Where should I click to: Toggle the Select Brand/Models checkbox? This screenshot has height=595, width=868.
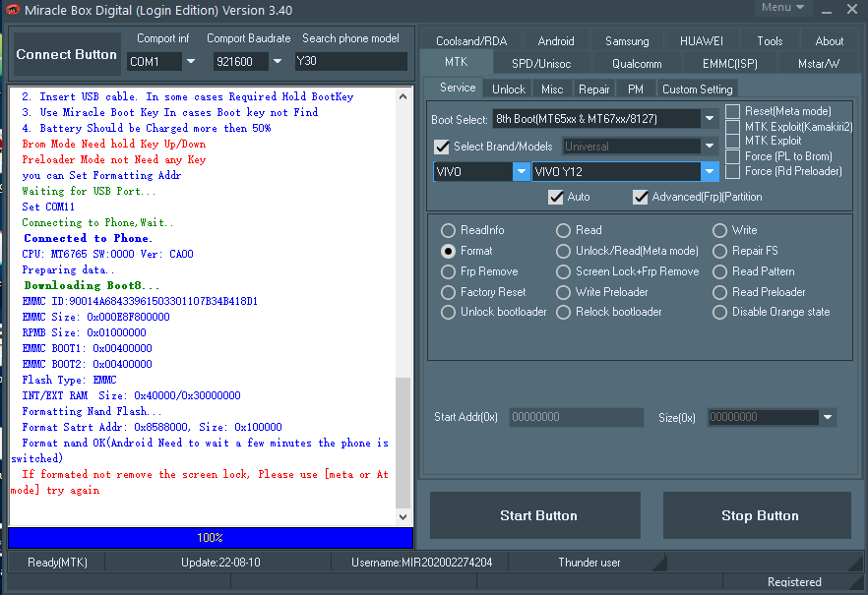pyautogui.click(x=442, y=147)
